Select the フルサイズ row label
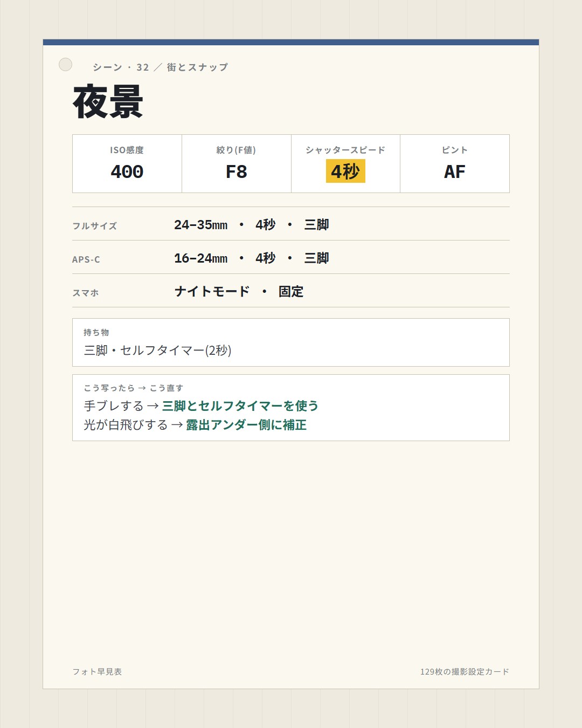Viewport: 582px width, 728px height. [x=95, y=226]
